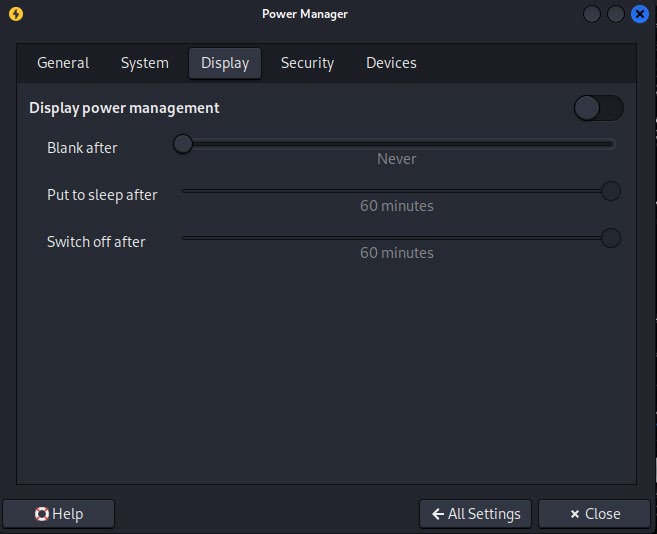
Task: Maximize the Power Manager window
Action: [x=616, y=14]
